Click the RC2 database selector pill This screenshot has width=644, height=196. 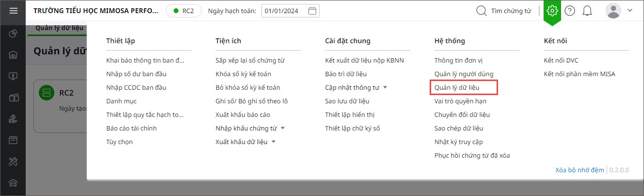[183, 11]
